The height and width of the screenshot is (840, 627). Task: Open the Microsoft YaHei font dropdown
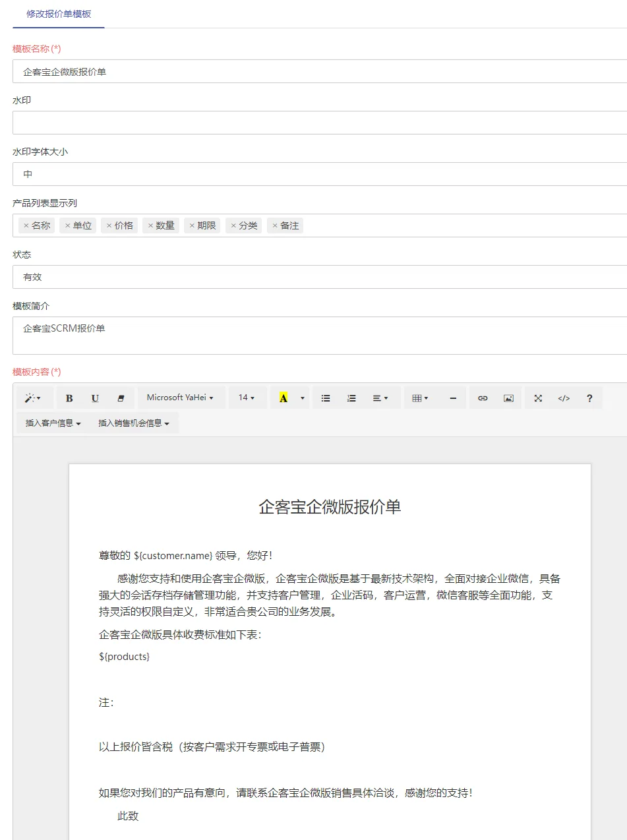click(181, 398)
